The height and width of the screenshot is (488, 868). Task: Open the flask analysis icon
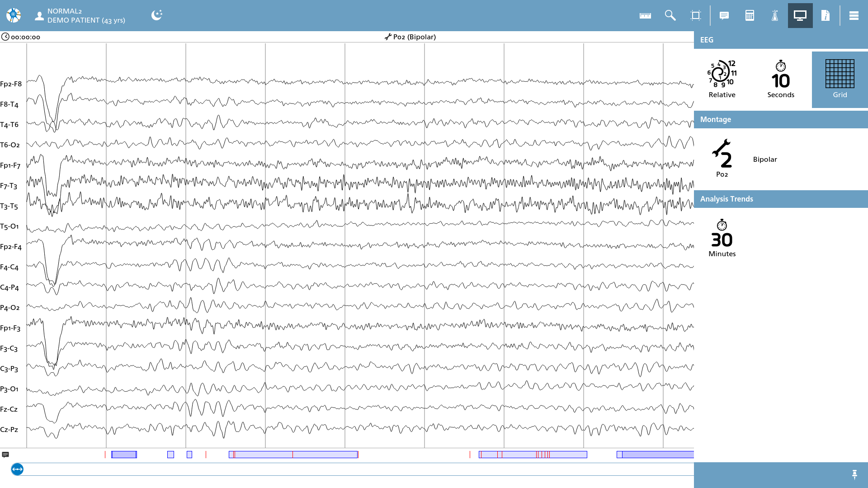click(775, 16)
